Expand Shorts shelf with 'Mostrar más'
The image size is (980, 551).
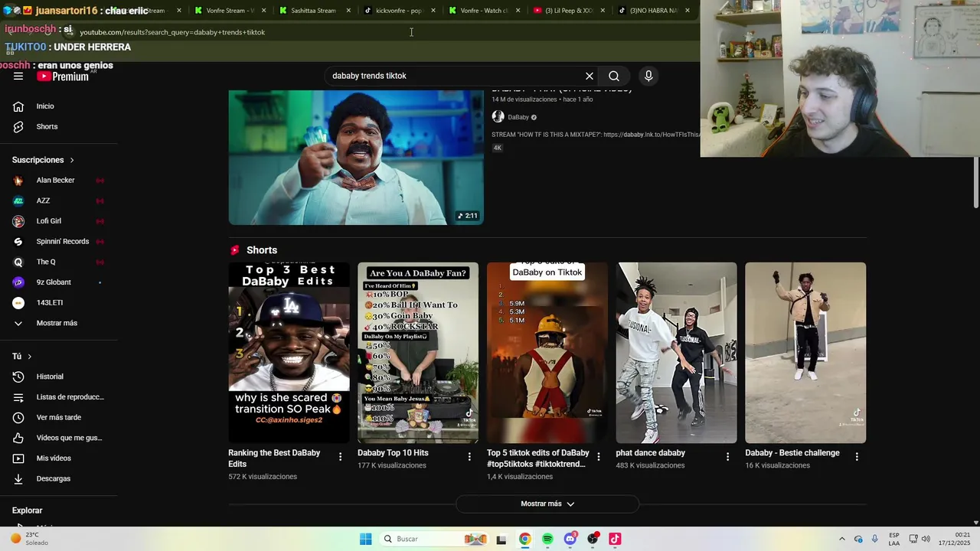tap(547, 504)
